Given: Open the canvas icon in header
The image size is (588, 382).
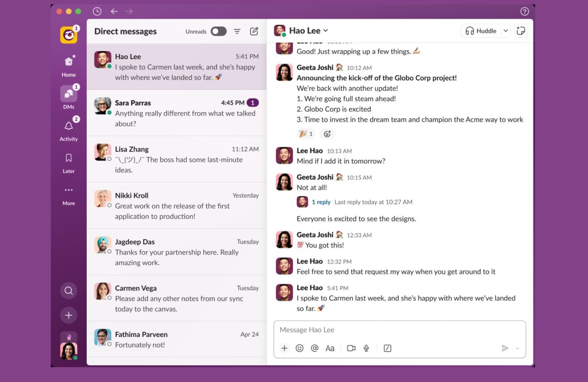Looking at the screenshot, I should click(x=521, y=31).
